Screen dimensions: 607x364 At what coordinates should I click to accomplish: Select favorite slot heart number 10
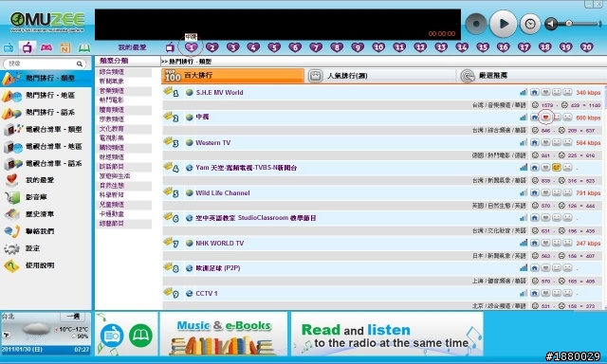click(378, 47)
